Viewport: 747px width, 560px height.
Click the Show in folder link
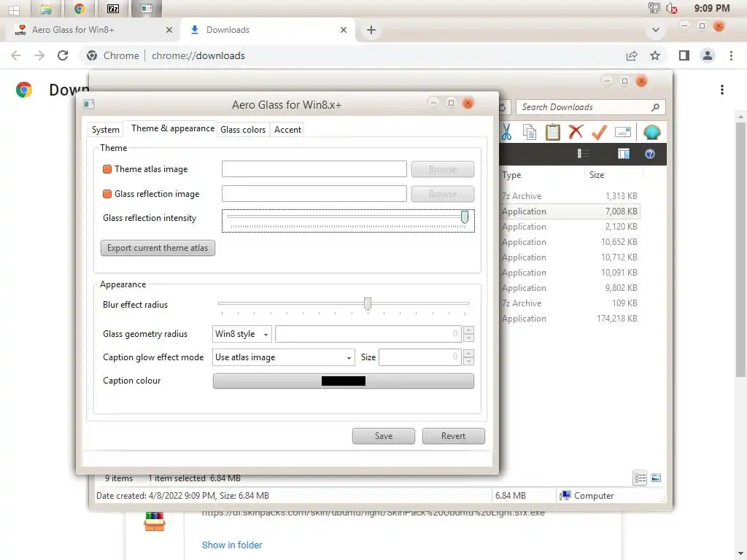coord(232,545)
